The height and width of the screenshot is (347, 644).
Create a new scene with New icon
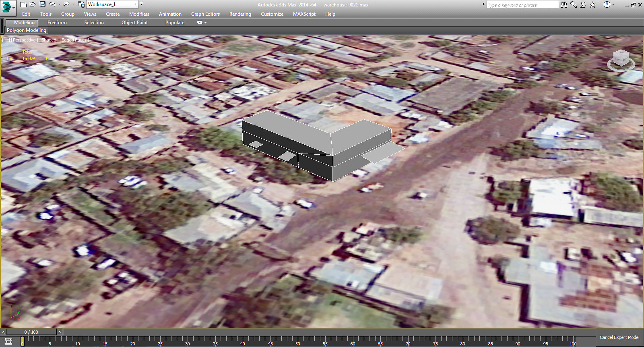pos(23,4)
